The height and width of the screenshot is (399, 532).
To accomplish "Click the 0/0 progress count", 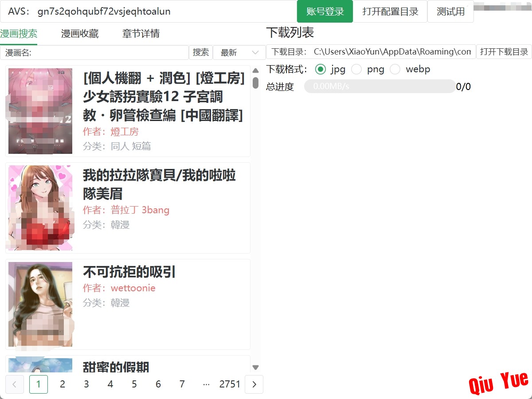I will tap(463, 86).
